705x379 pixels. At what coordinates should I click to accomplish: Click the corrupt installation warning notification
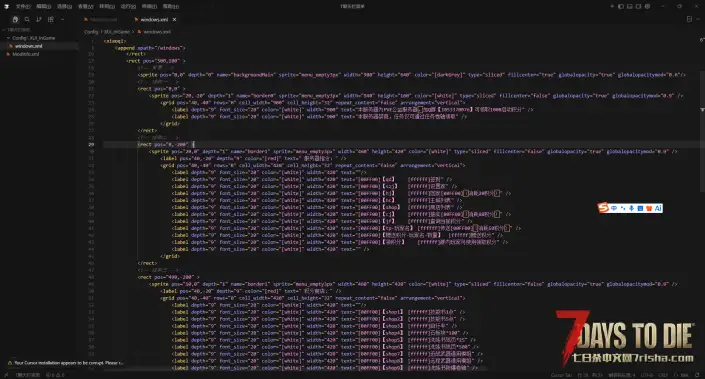65,363
